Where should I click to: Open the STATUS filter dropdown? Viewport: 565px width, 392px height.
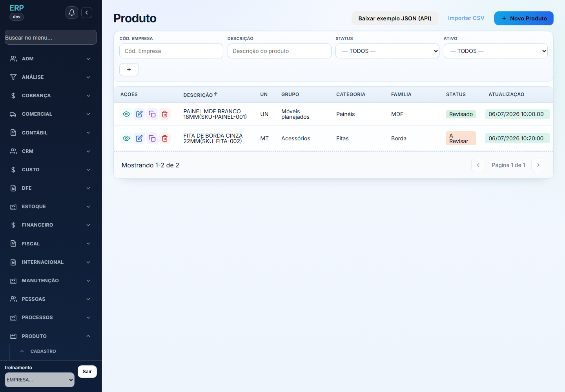387,51
